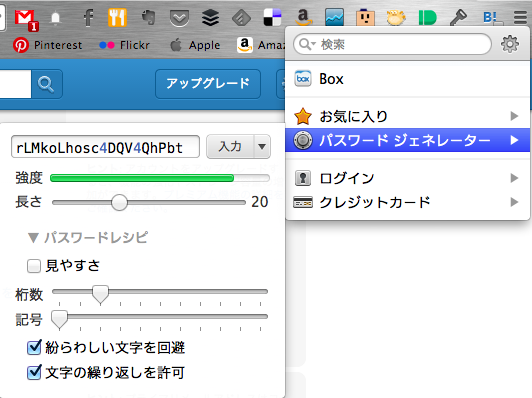Open the Amazon bookmark
The height and width of the screenshot is (398, 532).
point(261,45)
